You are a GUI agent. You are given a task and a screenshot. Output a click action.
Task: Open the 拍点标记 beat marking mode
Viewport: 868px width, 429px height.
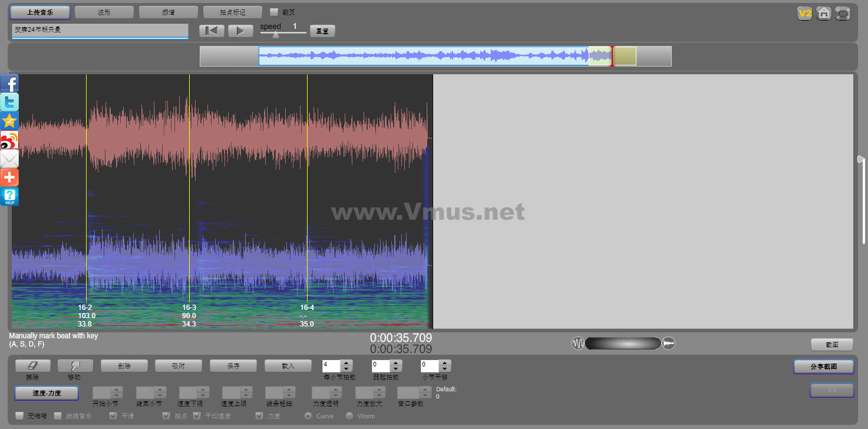pyautogui.click(x=233, y=12)
